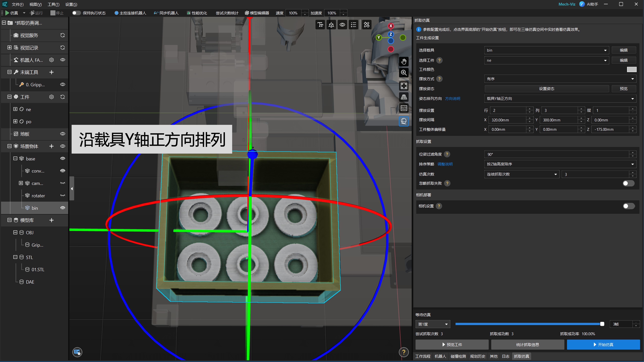Open the 摆放方式 dropdown
Image resolution: width=644 pixels, height=362 pixels.
(x=560, y=79)
